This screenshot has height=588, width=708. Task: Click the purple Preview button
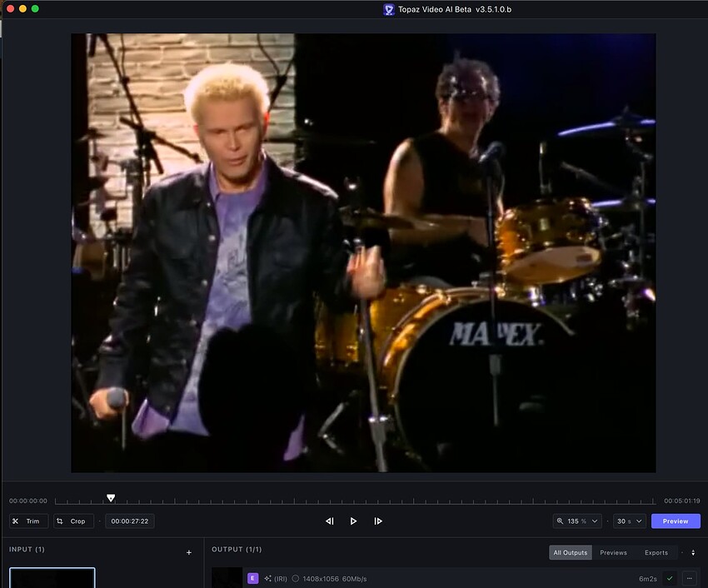[x=676, y=521]
